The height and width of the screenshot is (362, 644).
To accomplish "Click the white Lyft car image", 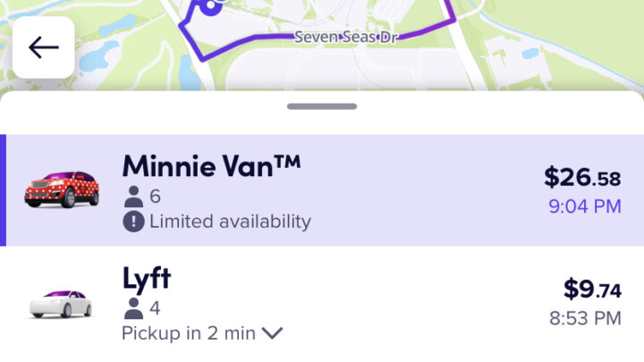I will coord(61,304).
